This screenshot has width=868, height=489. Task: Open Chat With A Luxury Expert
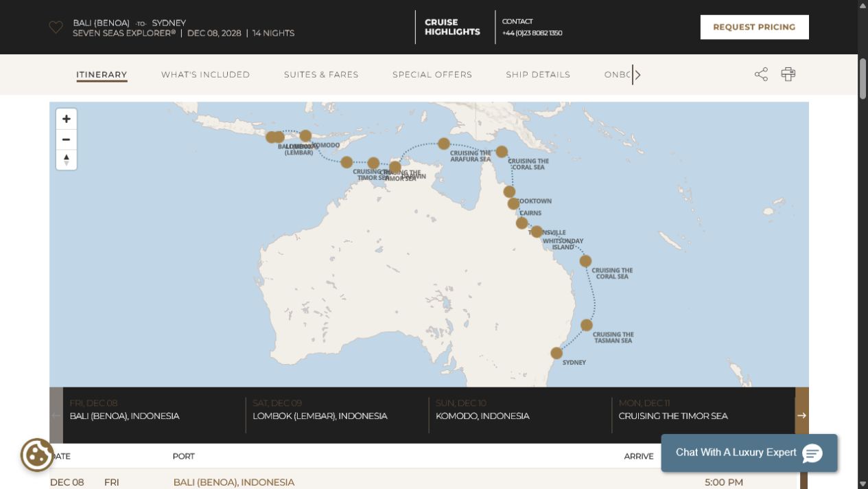coord(749,453)
